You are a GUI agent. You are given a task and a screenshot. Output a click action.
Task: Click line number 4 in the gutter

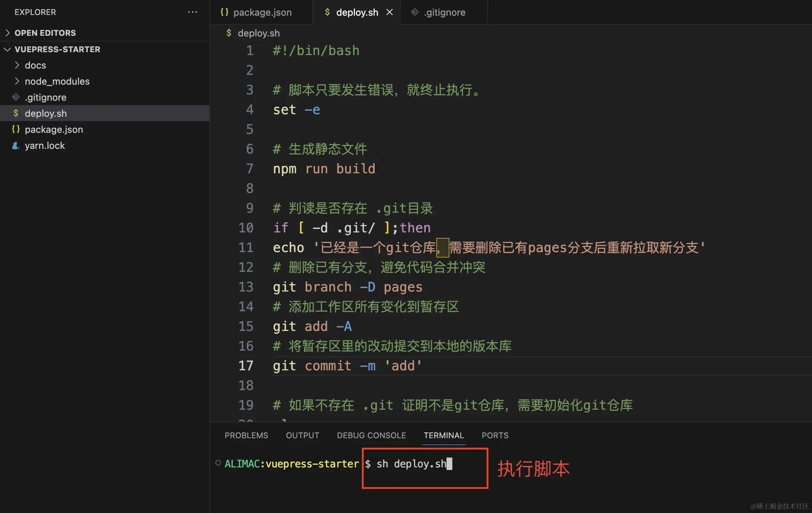click(x=250, y=109)
